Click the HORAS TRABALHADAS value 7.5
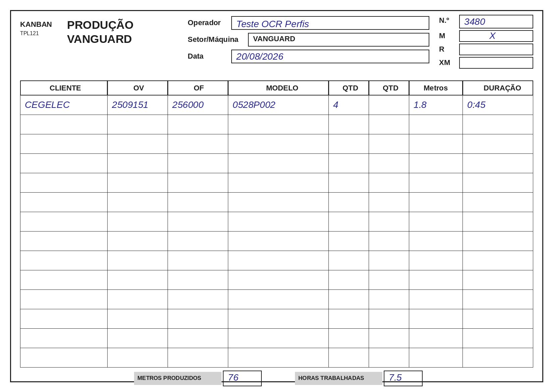Screen dimensions: 553x392 tap(403, 378)
